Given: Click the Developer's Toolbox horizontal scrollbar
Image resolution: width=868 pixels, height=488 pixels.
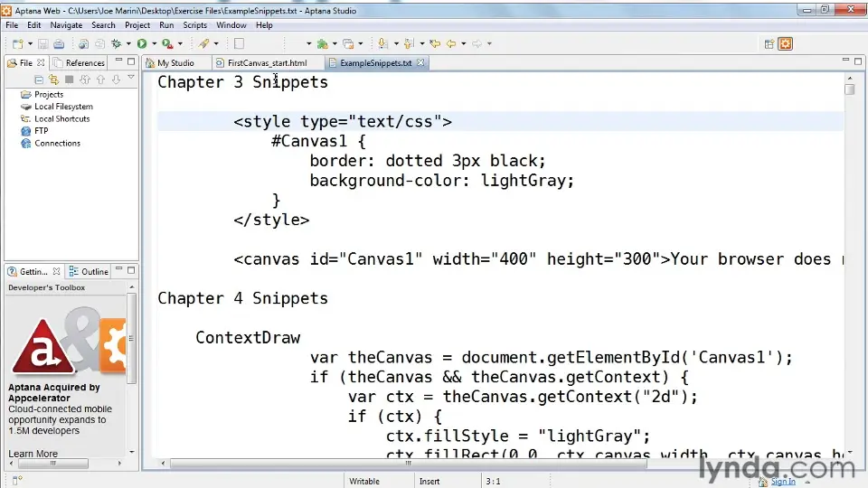Looking at the screenshot, I should coord(53,464).
